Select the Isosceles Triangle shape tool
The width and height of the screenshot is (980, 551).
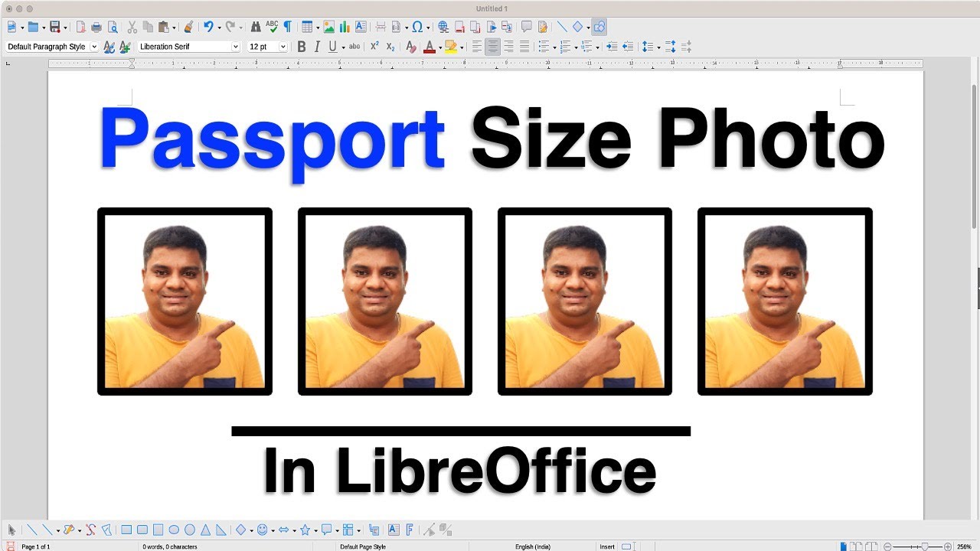pos(205,530)
